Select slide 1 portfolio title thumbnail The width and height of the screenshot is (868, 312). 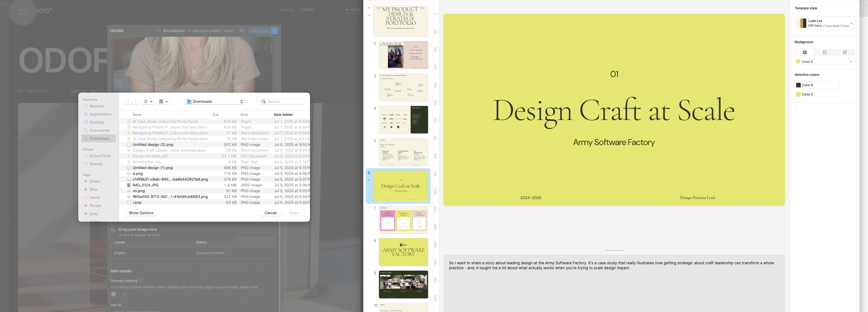point(401,21)
